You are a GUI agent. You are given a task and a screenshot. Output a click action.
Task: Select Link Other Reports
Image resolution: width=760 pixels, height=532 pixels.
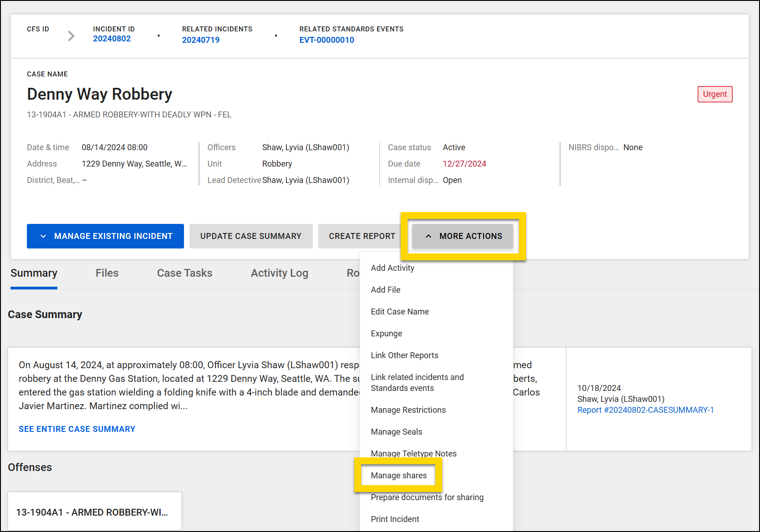[404, 355]
